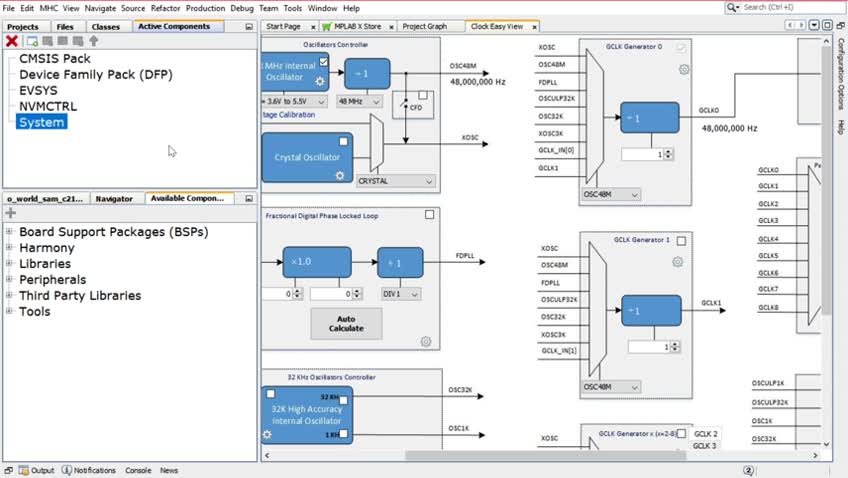Enable the Crystal Oscillator checkbox
Viewport: 848px width, 478px height.
click(342, 142)
